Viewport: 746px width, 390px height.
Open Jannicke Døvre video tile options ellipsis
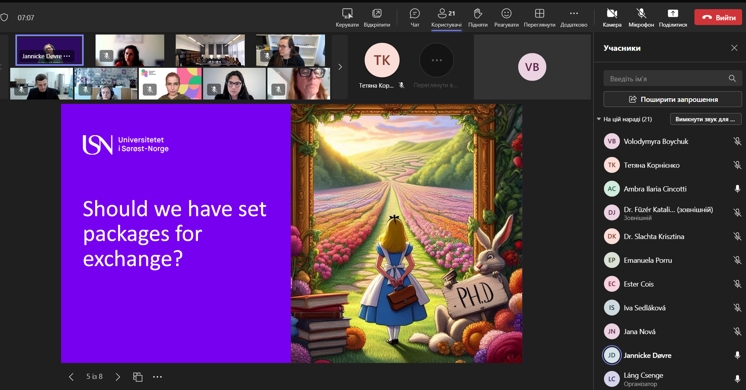point(67,56)
